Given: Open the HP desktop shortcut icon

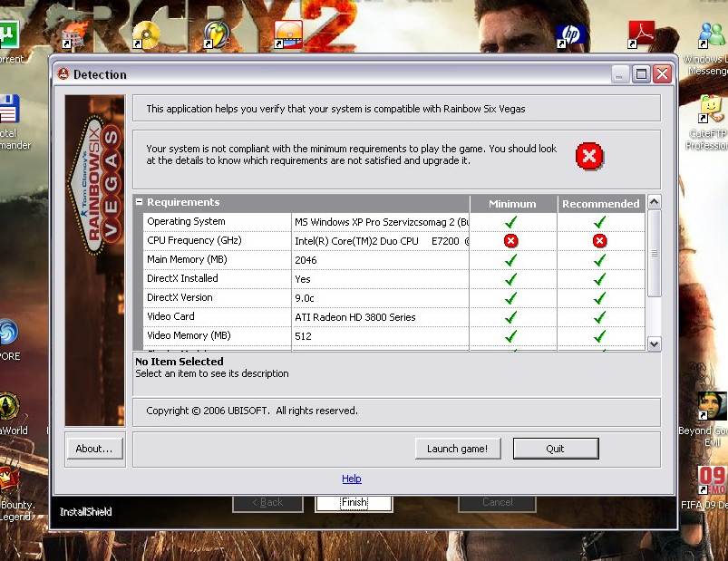Looking at the screenshot, I should tap(570, 34).
